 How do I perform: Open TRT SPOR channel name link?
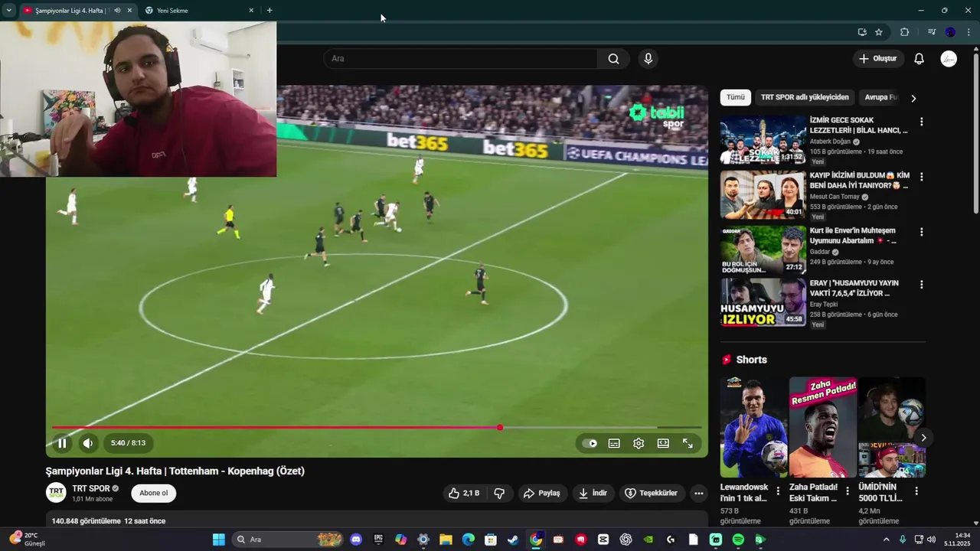91,488
